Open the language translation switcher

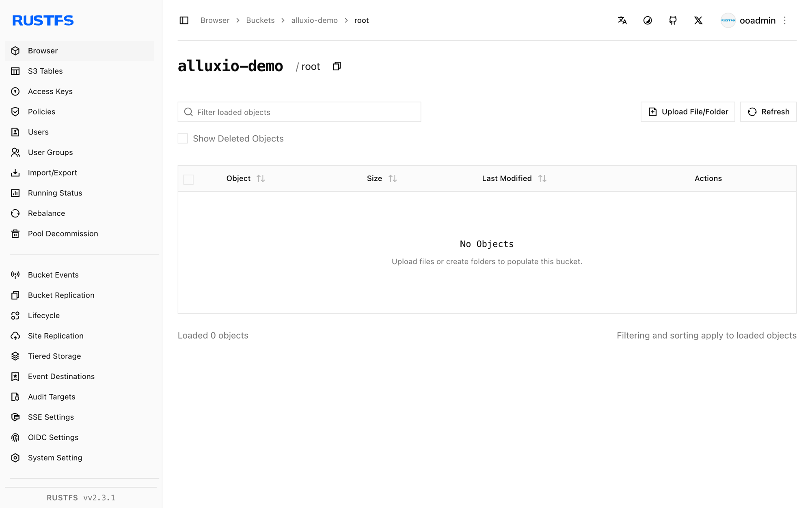(x=622, y=20)
